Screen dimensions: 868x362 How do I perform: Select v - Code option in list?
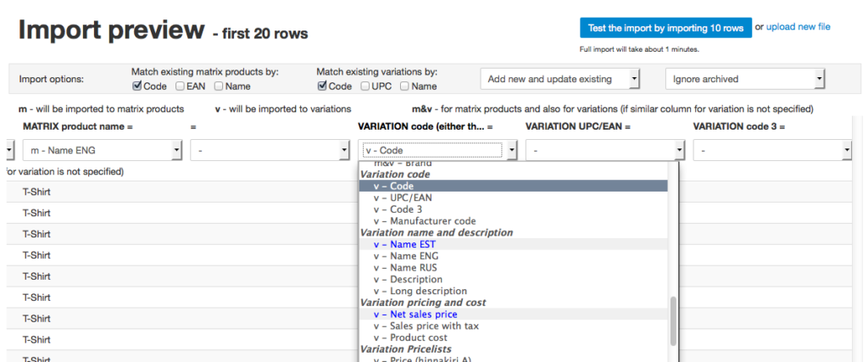513,186
